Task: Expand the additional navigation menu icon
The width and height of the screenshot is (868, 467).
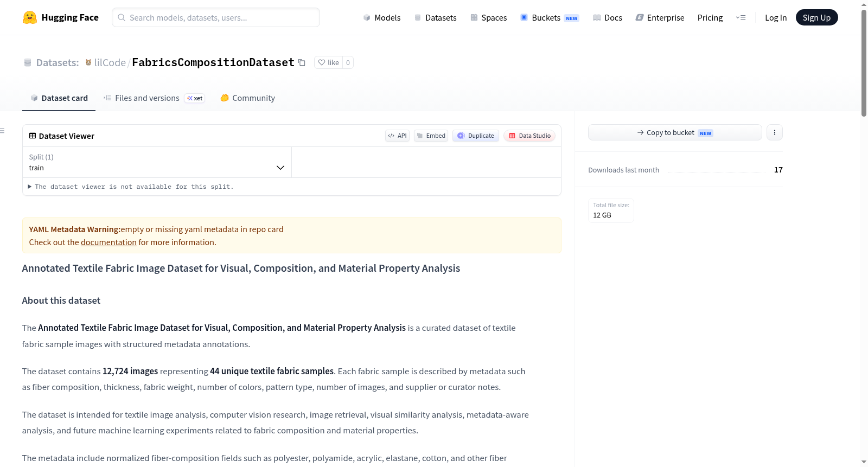Action: click(x=741, y=17)
